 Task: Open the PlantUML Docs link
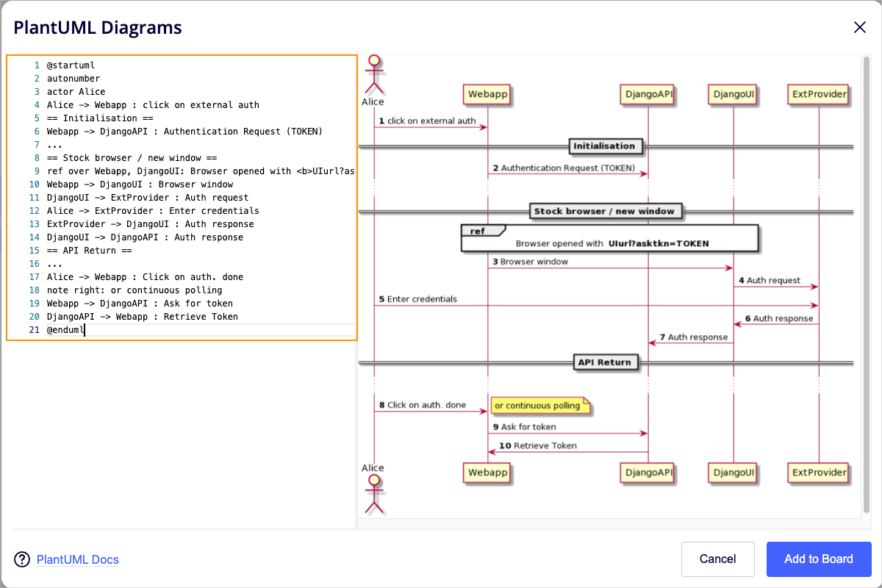(x=77, y=559)
